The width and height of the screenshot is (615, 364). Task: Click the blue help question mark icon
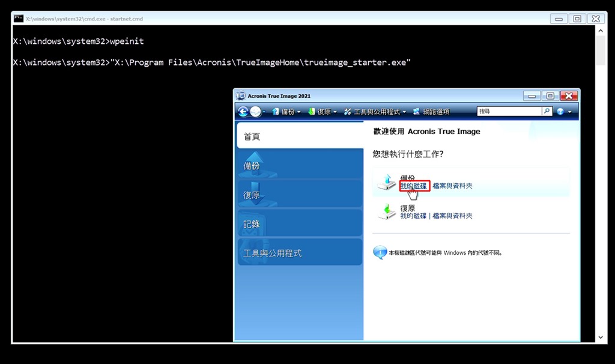click(x=561, y=112)
